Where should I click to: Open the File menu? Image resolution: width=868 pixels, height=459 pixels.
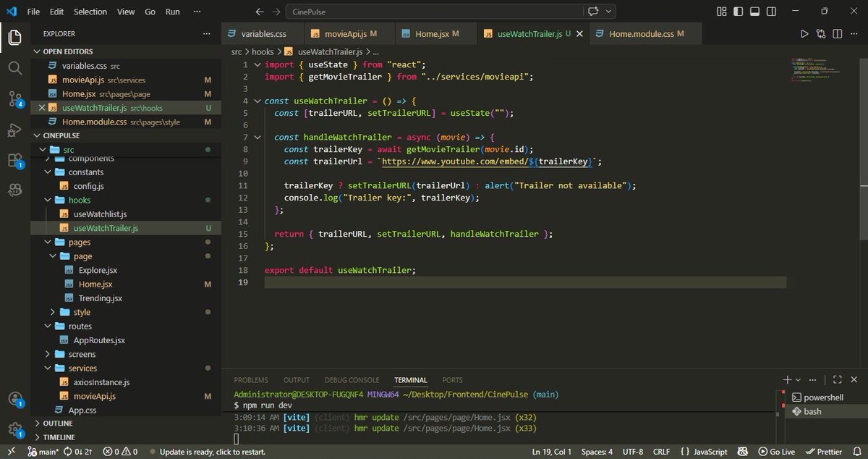coord(33,12)
